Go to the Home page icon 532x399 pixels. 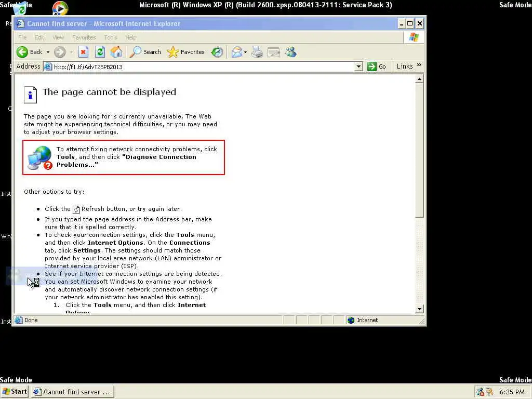click(x=116, y=52)
